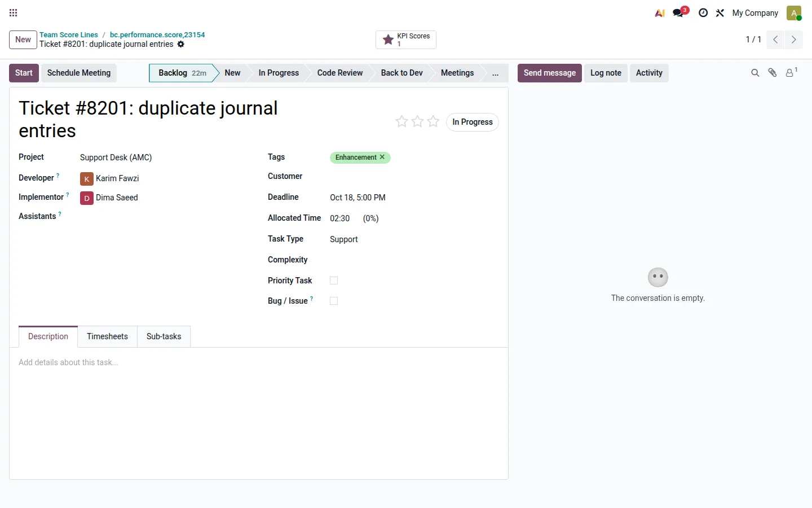Click Send message button

[x=550, y=73]
